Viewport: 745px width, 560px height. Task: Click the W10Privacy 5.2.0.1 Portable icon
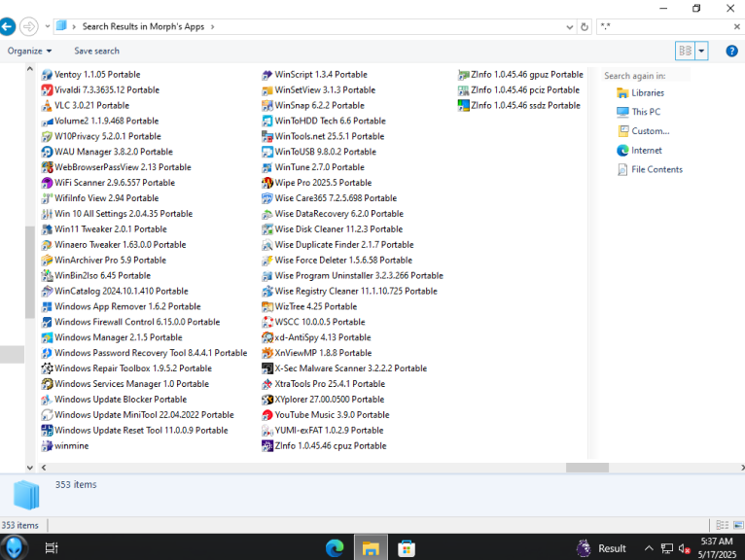[x=47, y=136]
